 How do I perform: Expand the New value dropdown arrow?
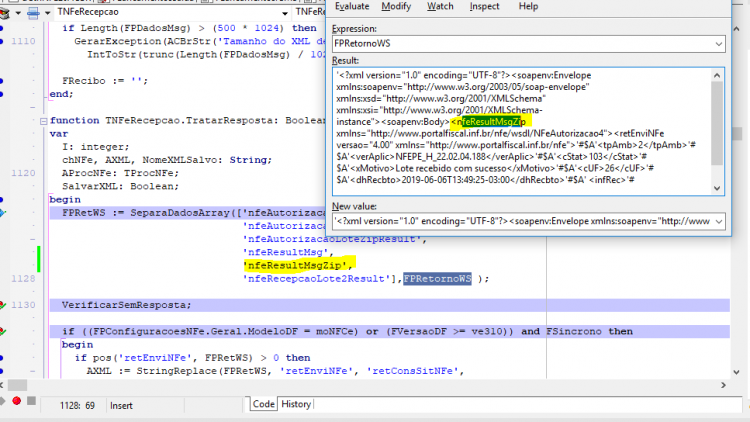tap(718, 221)
